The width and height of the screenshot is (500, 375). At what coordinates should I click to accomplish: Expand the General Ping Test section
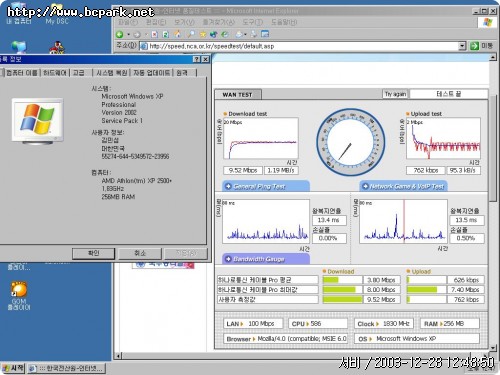266,186
